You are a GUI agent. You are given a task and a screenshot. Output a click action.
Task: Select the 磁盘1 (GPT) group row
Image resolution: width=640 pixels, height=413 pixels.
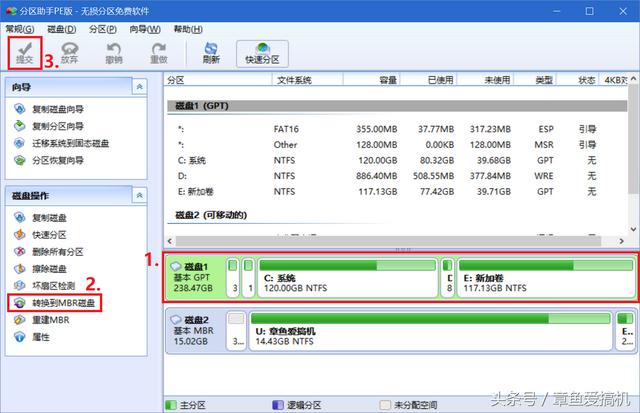coord(397,106)
